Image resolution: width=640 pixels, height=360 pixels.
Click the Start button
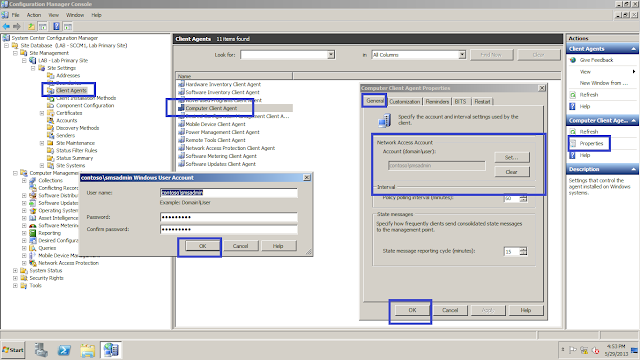tap(13, 350)
